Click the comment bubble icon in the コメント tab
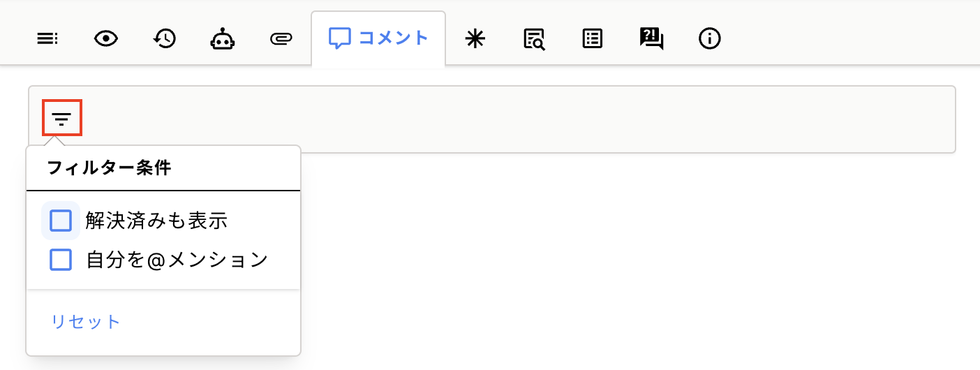 point(339,38)
